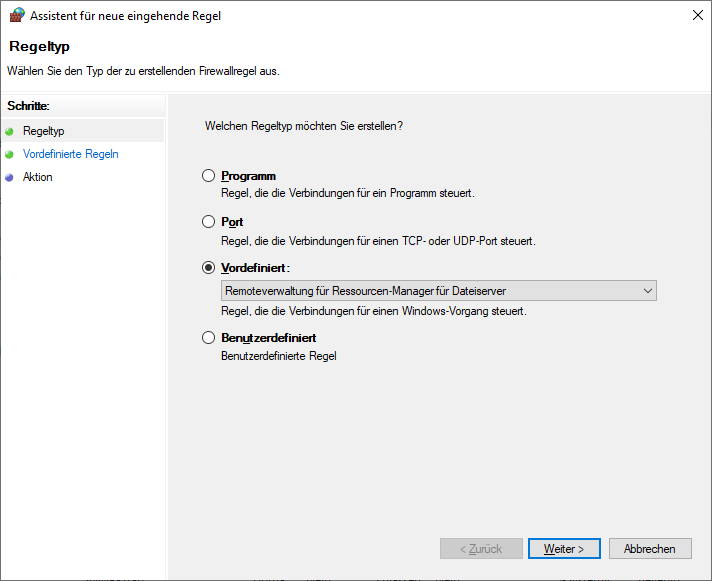Image resolution: width=712 pixels, height=581 pixels.
Task: Close the rule wizard window
Action: 696,15
